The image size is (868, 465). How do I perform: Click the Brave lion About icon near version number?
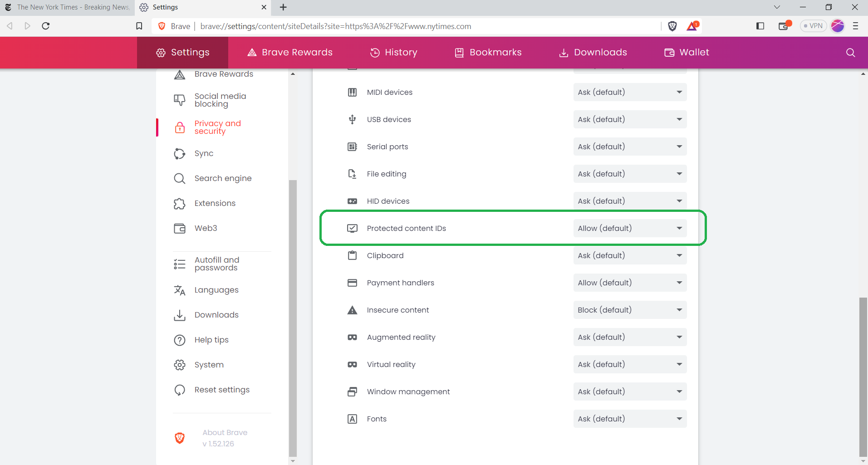180,438
